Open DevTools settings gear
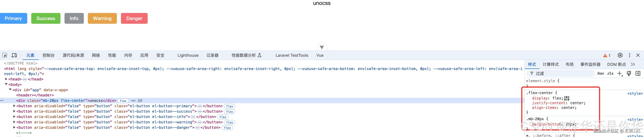The image size is (644, 137). pos(620,55)
